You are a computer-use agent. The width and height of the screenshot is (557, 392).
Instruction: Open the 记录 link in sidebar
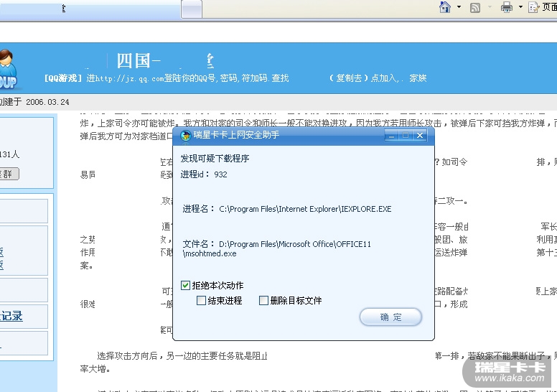point(11,316)
